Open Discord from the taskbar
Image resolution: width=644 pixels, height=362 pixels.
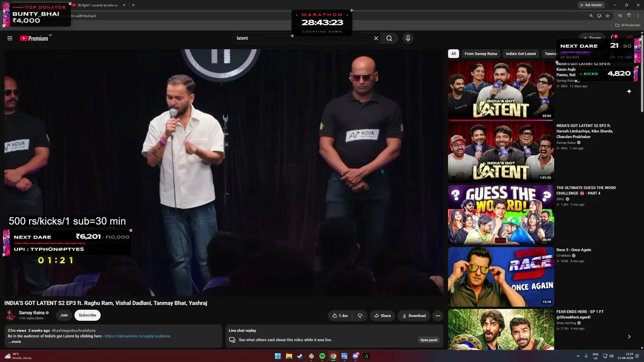(355, 356)
